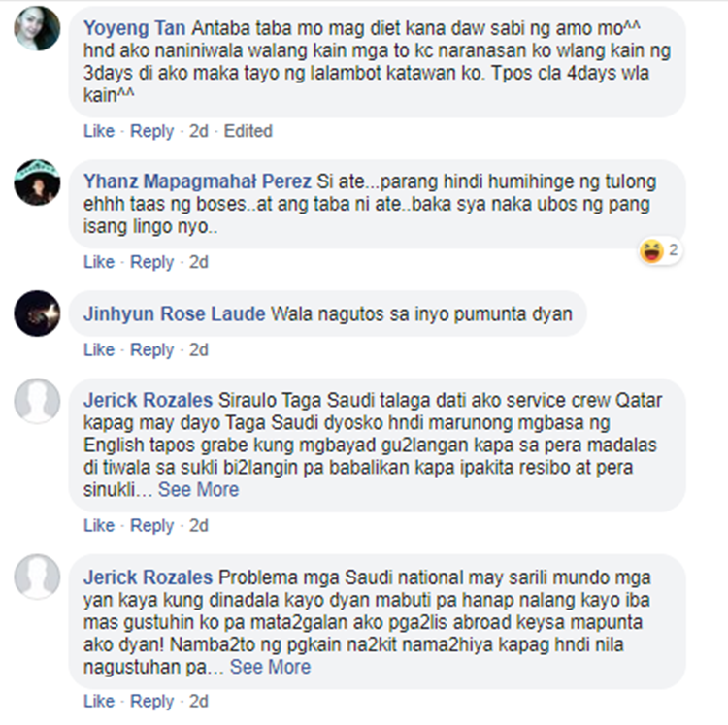Reply to Yhanz Mapagmahal Perez's comment
Viewport: 728px width, 725px height.
[x=151, y=262]
